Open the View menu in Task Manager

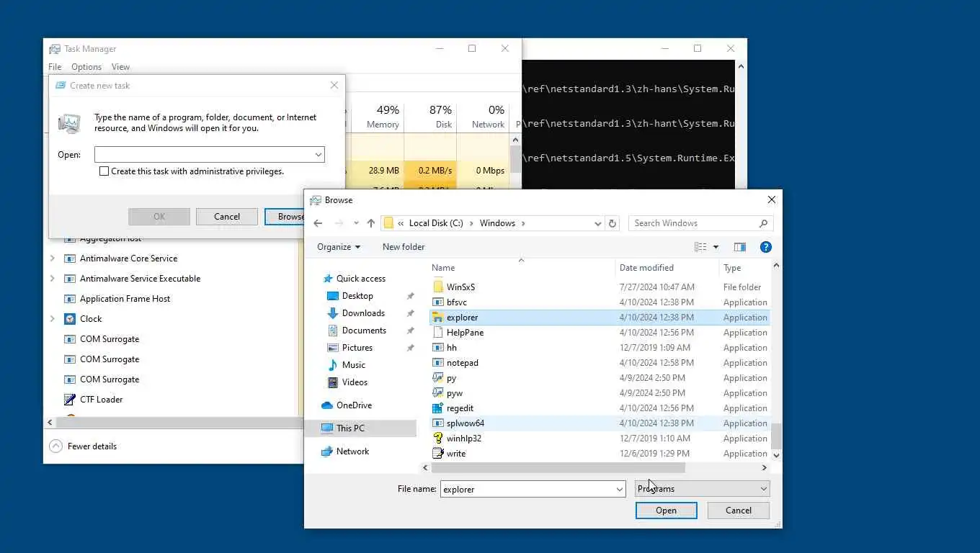click(120, 67)
